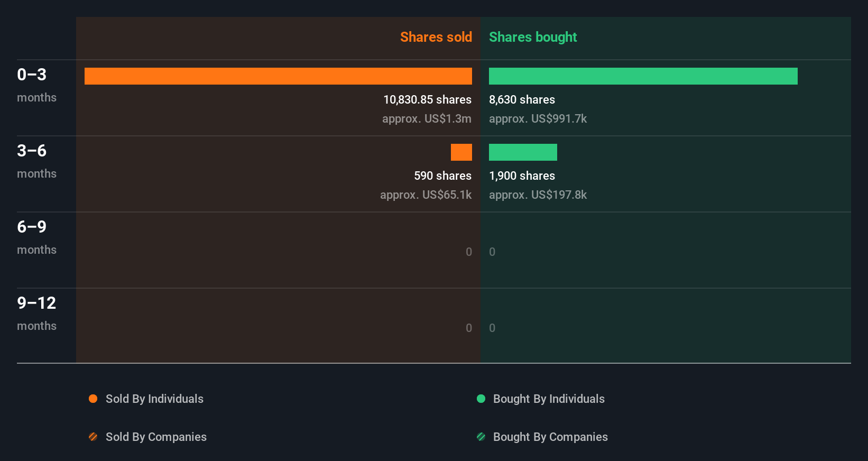Click the sold zero in 6–9 months row

(x=469, y=252)
